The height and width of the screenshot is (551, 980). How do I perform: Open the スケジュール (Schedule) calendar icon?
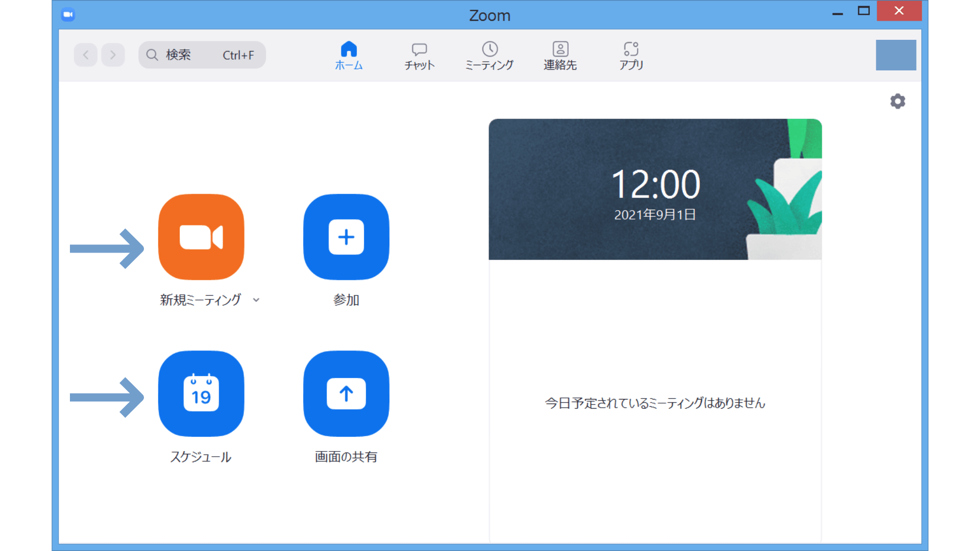(x=201, y=394)
